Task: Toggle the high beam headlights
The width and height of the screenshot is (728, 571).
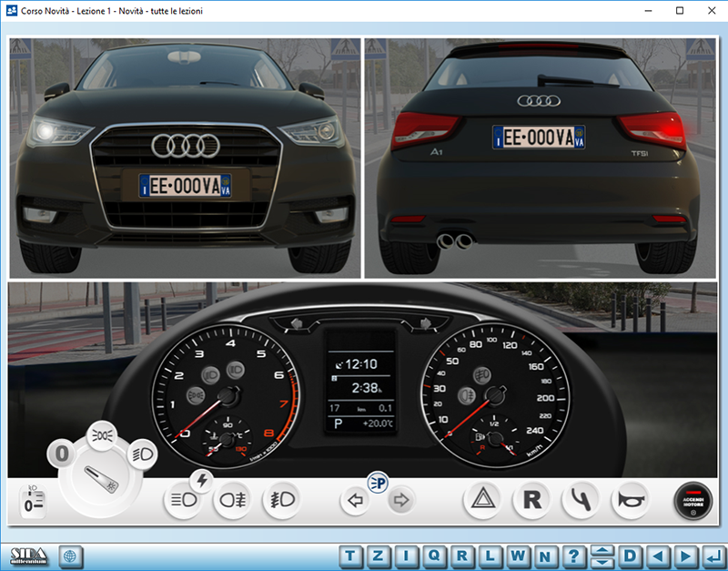Action: [183, 500]
